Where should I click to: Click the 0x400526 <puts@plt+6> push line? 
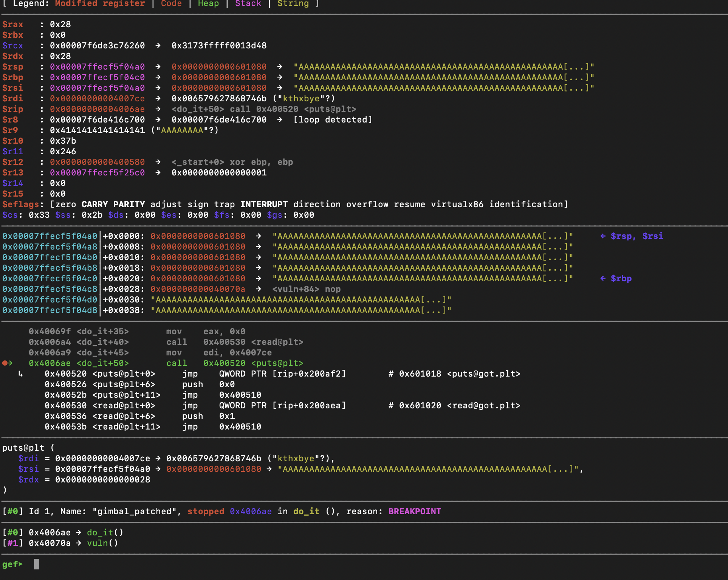139,384
